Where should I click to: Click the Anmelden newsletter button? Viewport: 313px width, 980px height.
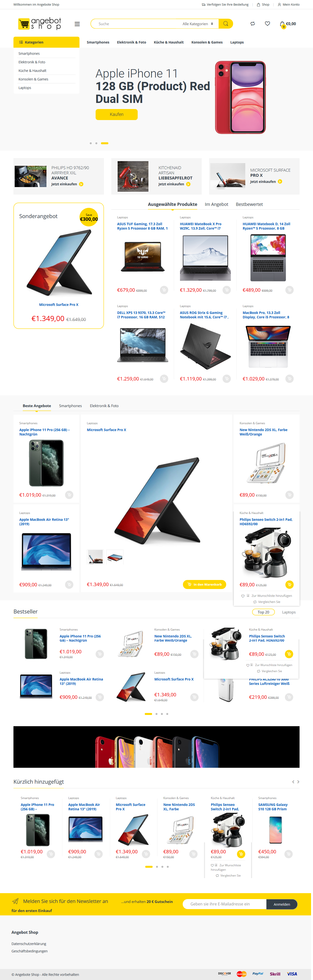pyautogui.click(x=281, y=904)
